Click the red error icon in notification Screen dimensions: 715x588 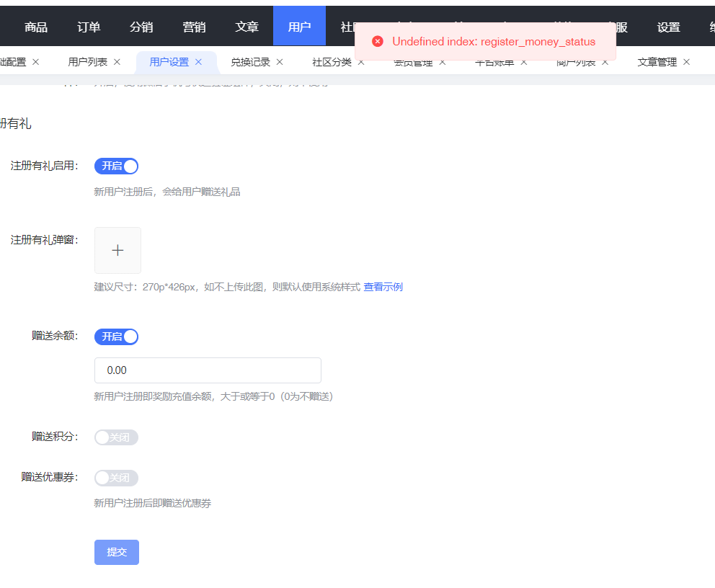tap(378, 42)
